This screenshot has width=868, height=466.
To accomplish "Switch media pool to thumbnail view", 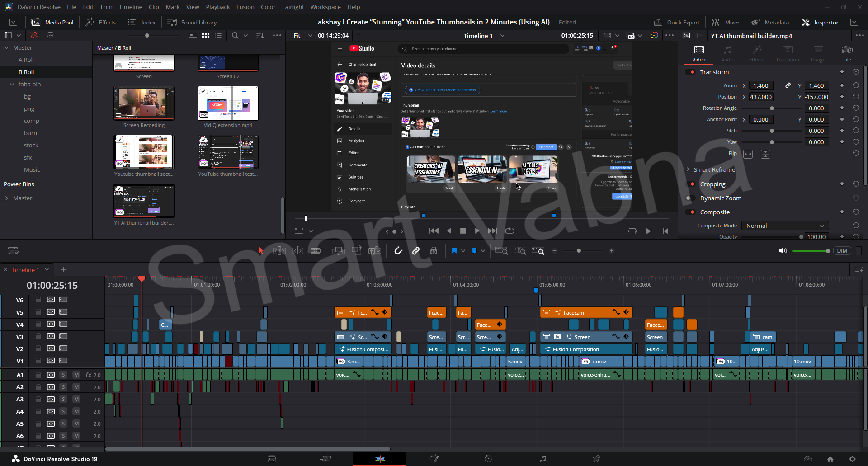I will pos(206,35).
